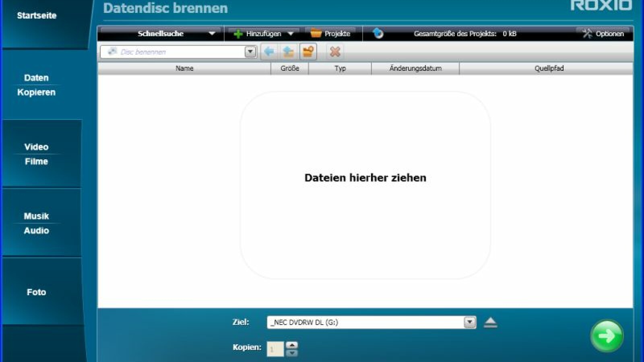Open the disc name dropdown arrow
Screen dimensions: 644x362
point(250,52)
